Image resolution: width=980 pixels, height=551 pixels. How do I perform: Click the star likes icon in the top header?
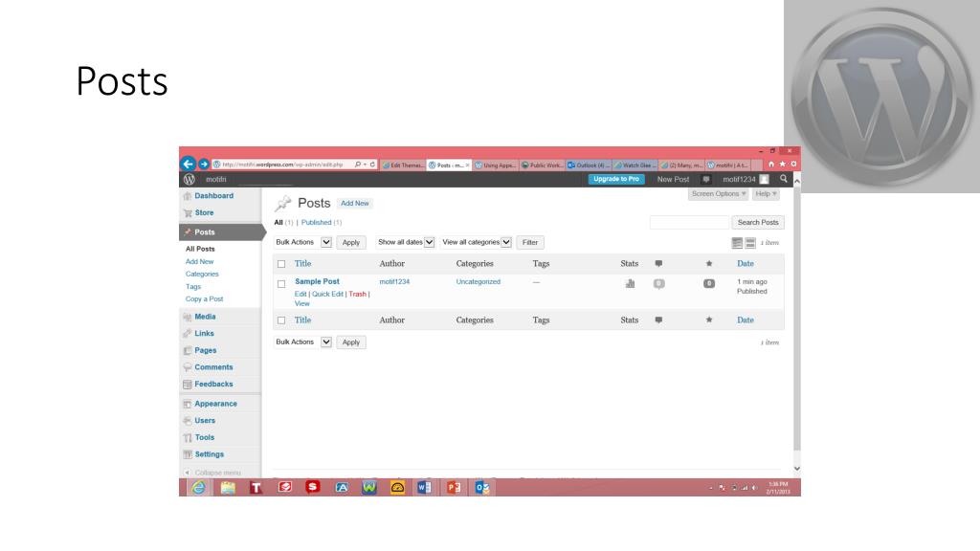(x=709, y=264)
